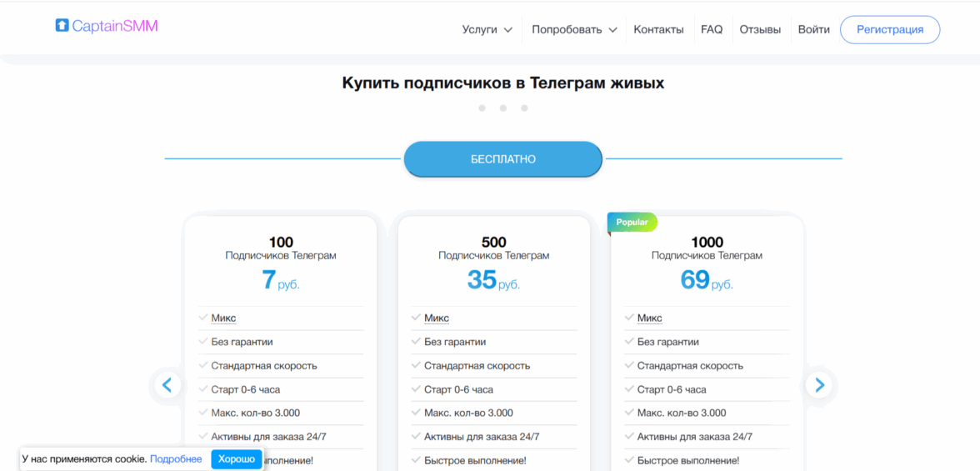Open the Подробнее cookie link
The width and height of the screenshot is (980, 471).
pos(176,459)
